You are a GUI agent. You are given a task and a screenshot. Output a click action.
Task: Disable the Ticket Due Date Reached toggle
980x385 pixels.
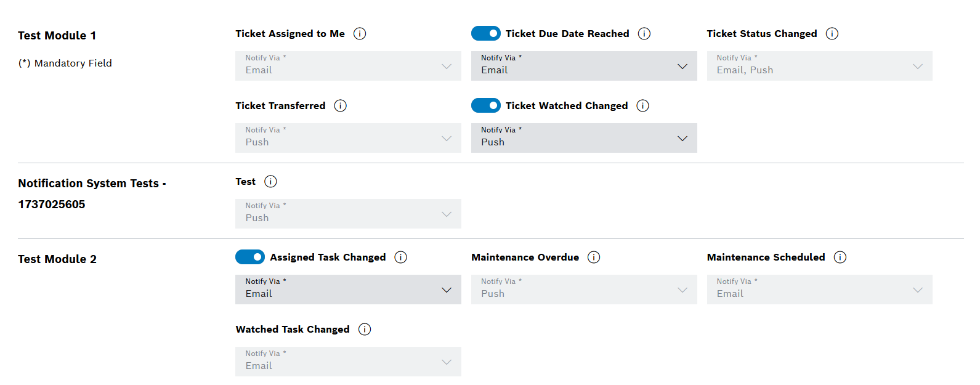click(x=486, y=33)
